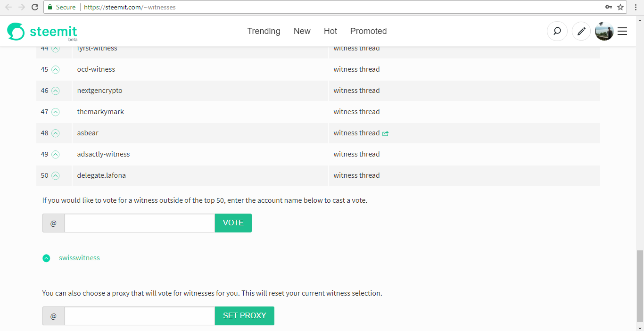Open witness thread link for fyrst-witness
The image size is (644, 331).
click(356, 48)
